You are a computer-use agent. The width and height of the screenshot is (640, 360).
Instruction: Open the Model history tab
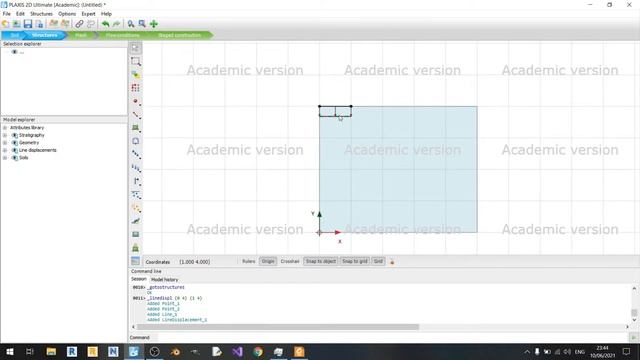tap(164, 280)
